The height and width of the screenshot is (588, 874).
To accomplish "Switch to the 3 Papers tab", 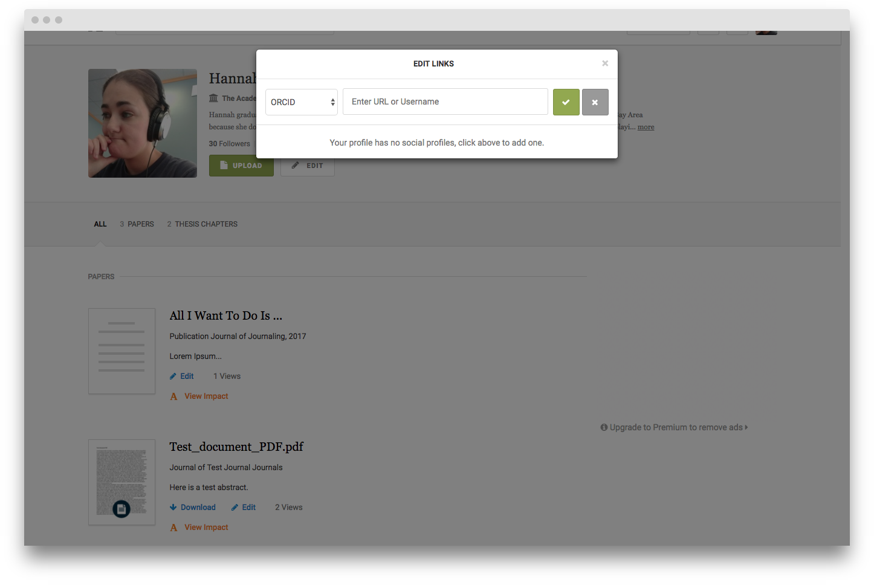I will [137, 224].
